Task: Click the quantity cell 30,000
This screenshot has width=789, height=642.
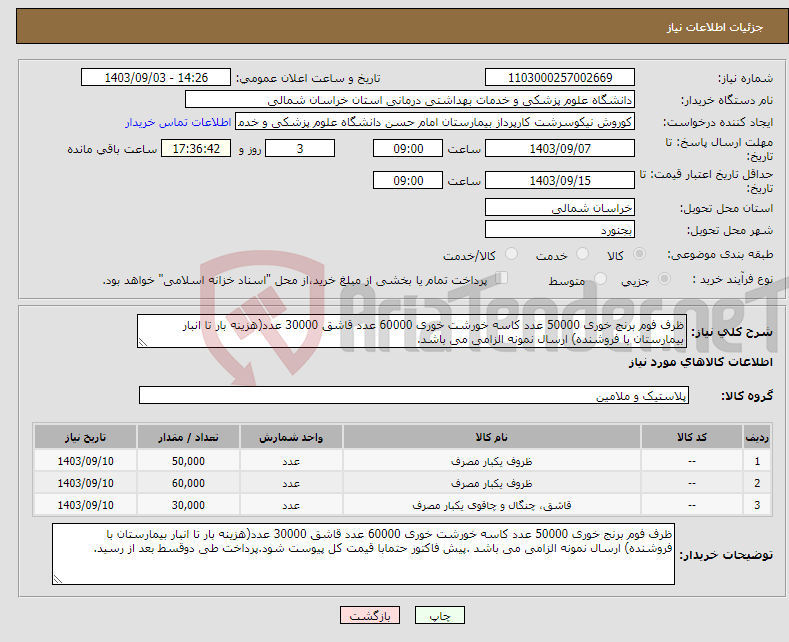Action: [x=188, y=505]
